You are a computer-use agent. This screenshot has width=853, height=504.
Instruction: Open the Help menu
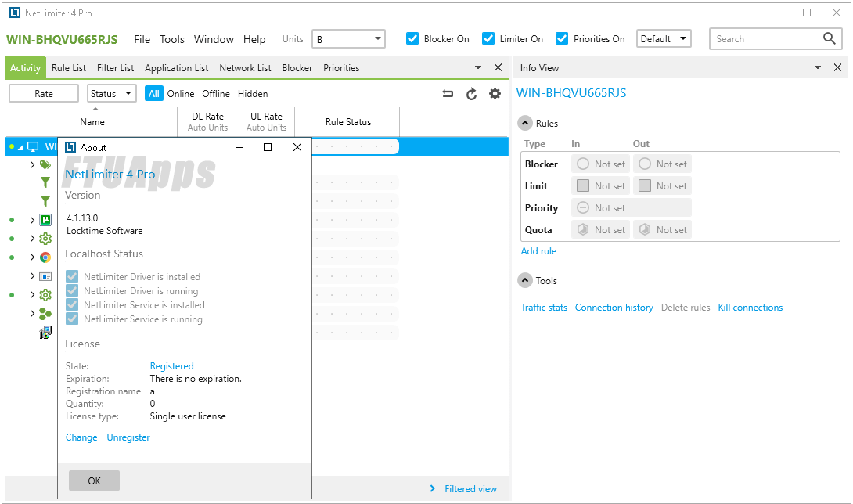click(x=254, y=39)
